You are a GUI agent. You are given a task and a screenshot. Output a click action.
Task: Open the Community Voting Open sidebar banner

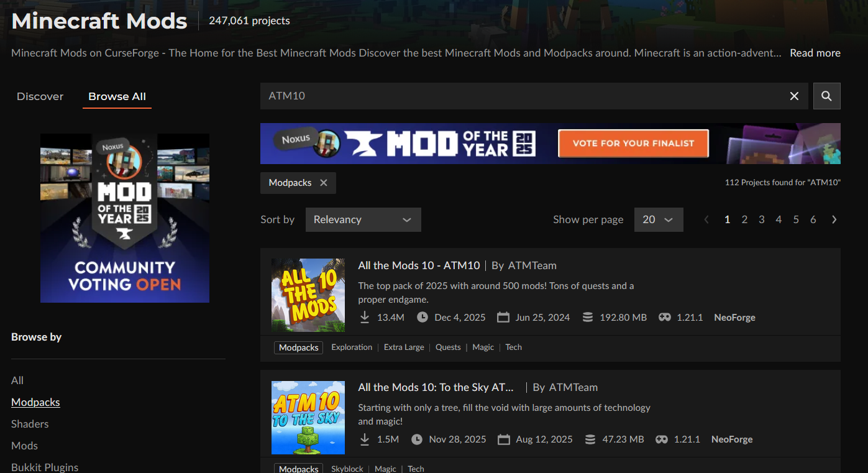coord(125,218)
